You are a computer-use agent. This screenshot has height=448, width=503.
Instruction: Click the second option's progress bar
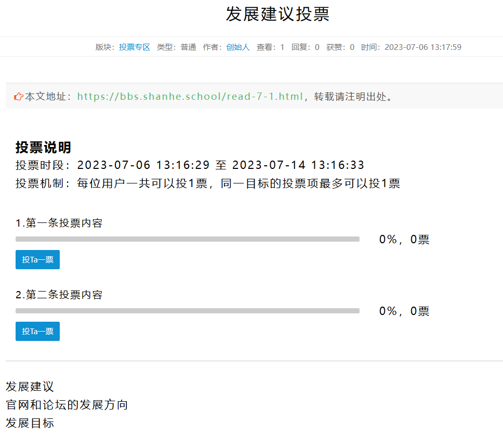point(188,311)
